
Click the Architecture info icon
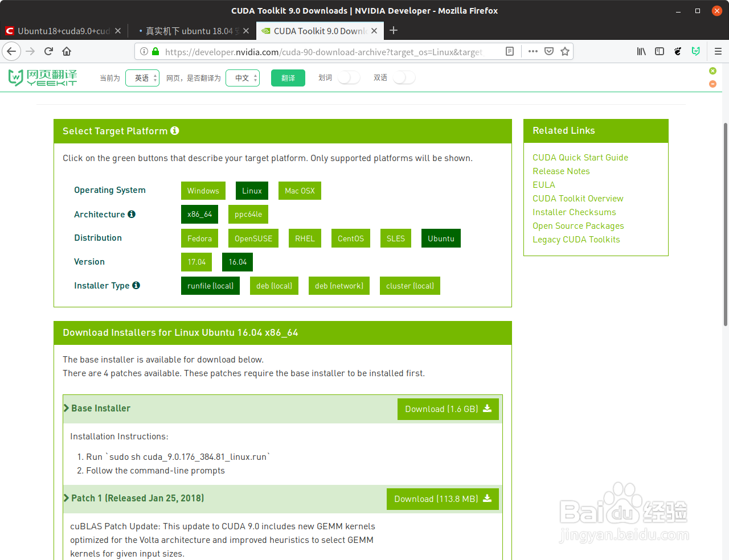(x=132, y=214)
